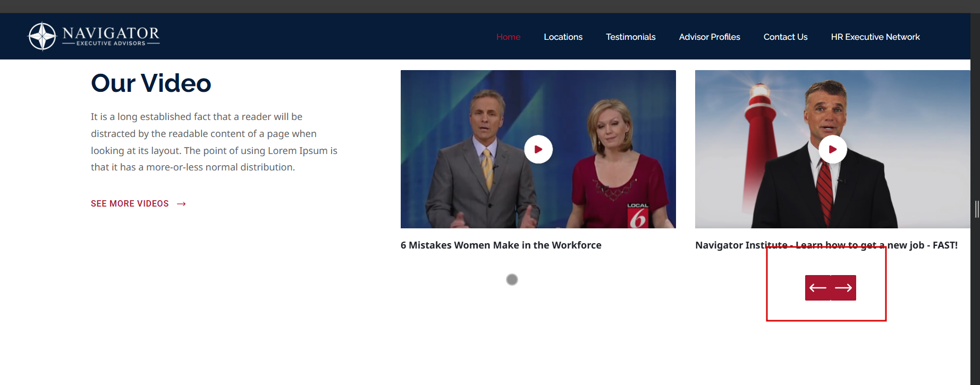Image resolution: width=980 pixels, height=385 pixels.
Task: Open the Contact Us page
Action: [x=785, y=37]
